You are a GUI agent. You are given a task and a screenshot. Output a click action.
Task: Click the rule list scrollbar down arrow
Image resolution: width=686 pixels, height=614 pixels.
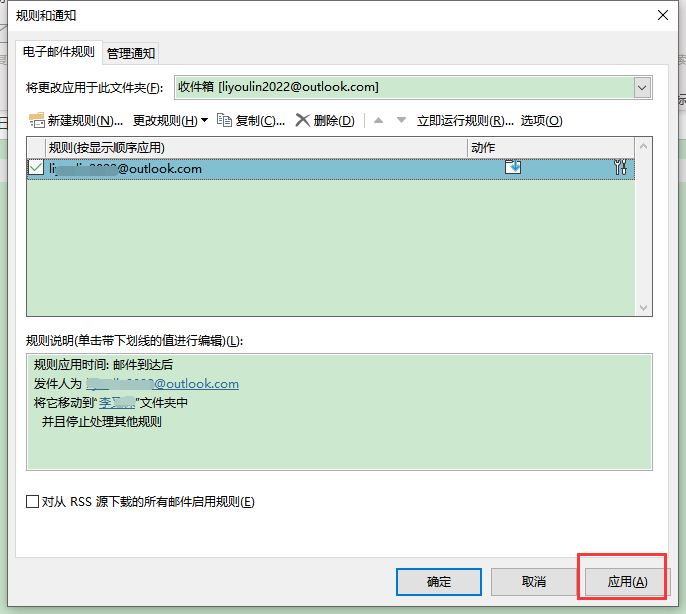[644, 307]
